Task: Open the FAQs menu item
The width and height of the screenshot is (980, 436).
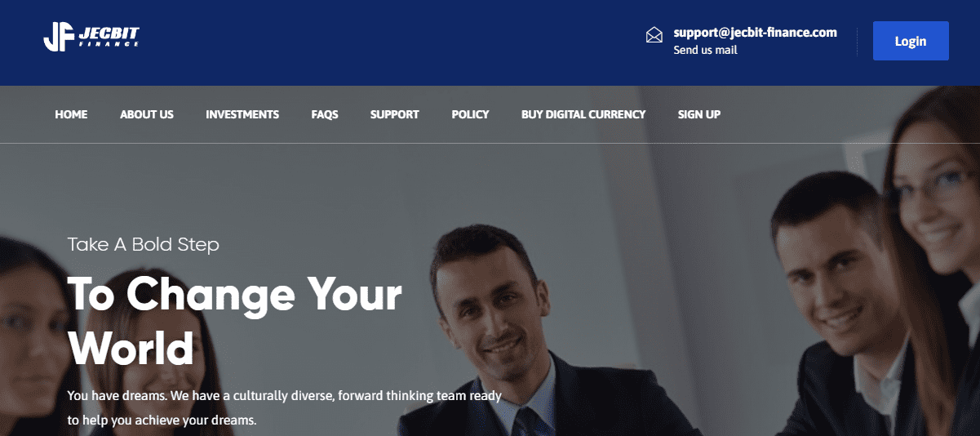Action: (325, 114)
